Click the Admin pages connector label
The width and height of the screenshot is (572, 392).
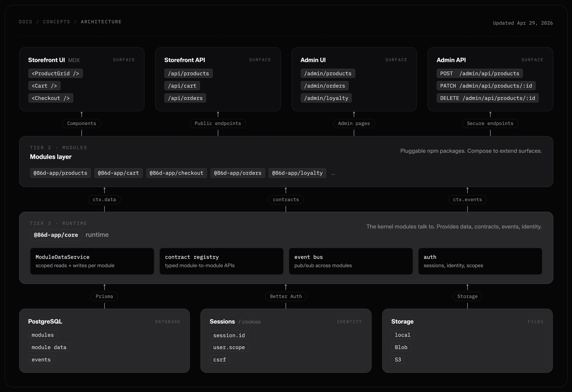354,123
